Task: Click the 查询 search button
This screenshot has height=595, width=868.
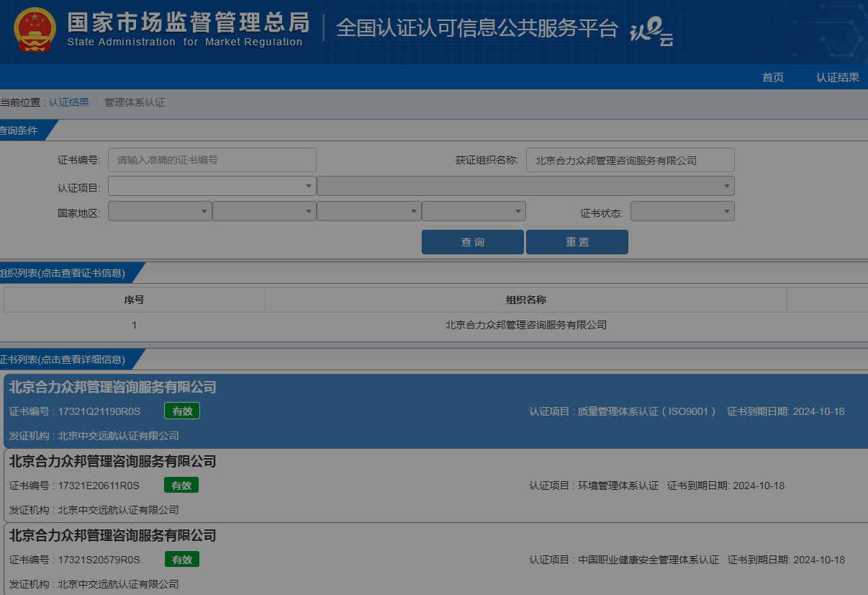Action: 473,242
